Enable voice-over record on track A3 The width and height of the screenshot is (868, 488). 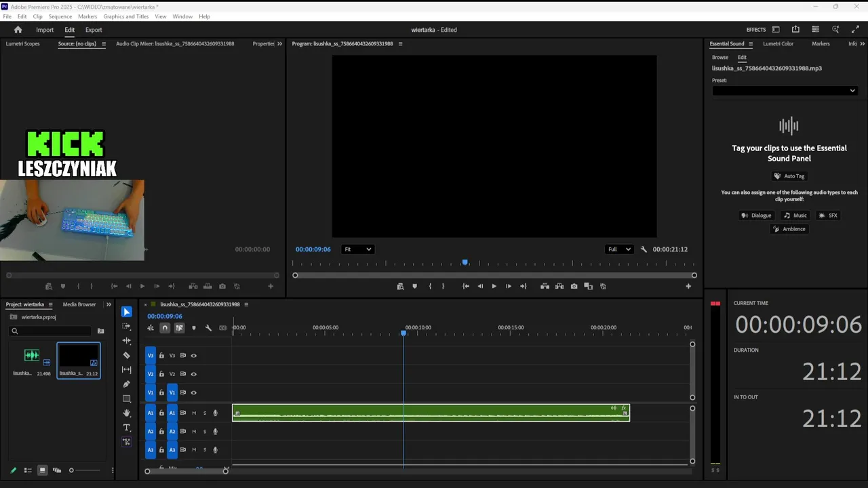tap(216, 449)
